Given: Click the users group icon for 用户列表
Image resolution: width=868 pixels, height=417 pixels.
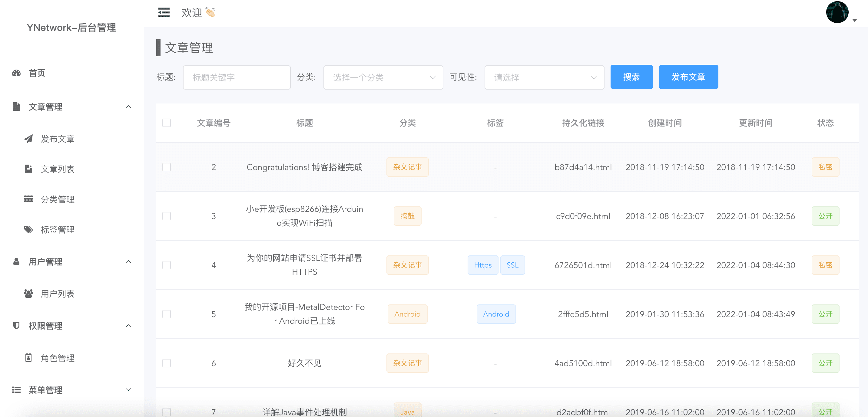Looking at the screenshot, I should click(29, 294).
